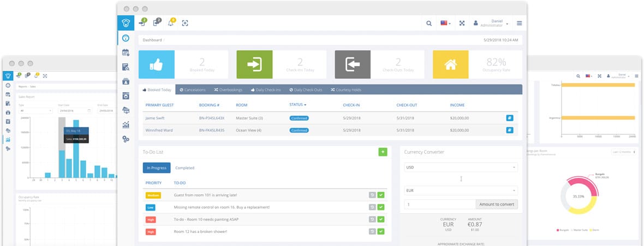Viewport: 644px width, 246px height.
Task: Open the booking search icon in front sidebar
Action: point(126,67)
